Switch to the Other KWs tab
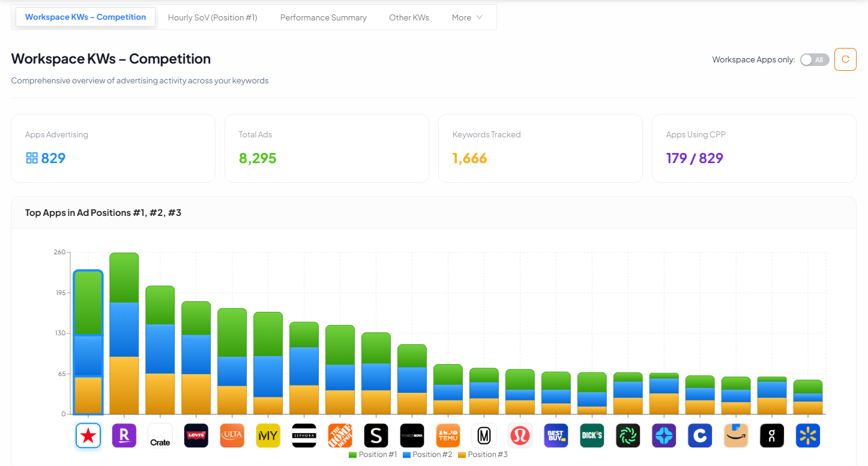The height and width of the screenshot is (466, 868). pyautogui.click(x=409, y=17)
